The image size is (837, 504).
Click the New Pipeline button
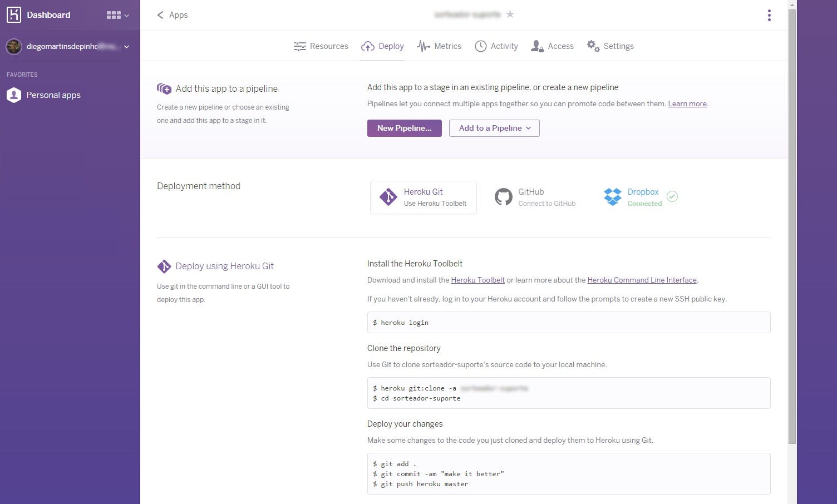point(405,128)
